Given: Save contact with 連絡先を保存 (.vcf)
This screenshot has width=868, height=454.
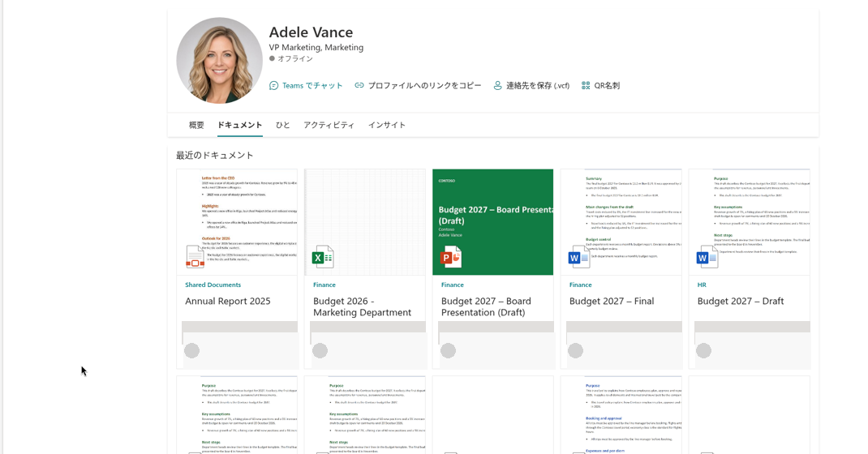Looking at the screenshot, I should pyautogui.click(x=538, y=86).
